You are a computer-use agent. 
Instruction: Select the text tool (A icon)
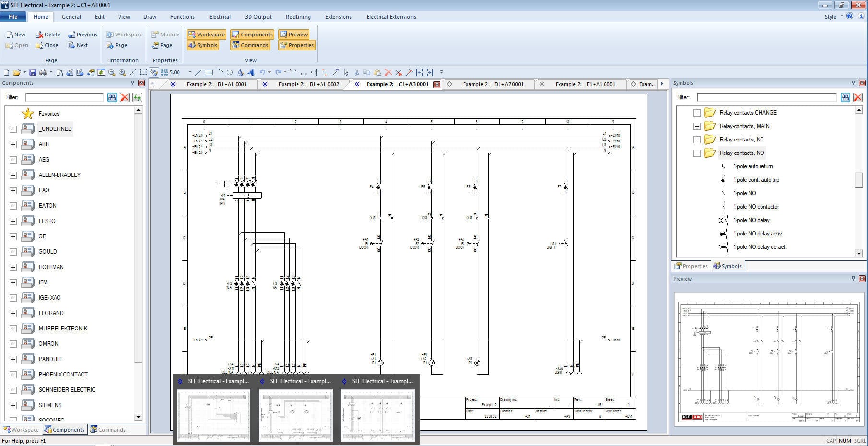[x=240, y=72]
